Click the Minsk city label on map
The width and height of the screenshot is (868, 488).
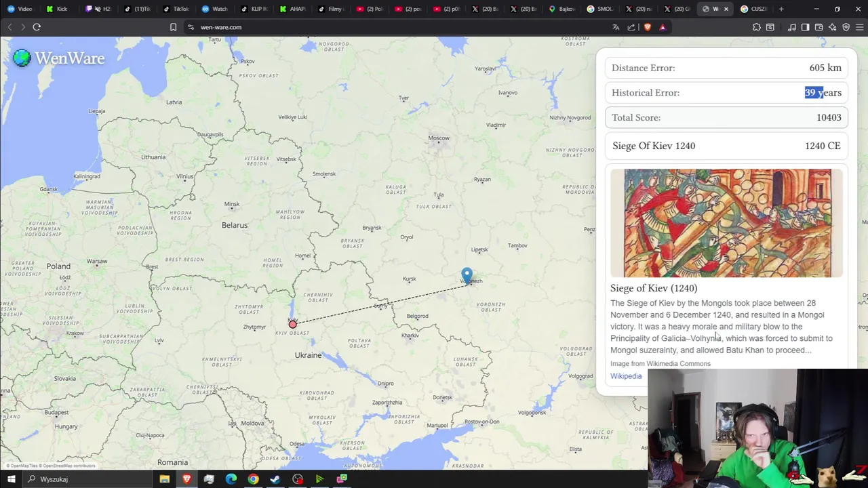coord(232,204)
